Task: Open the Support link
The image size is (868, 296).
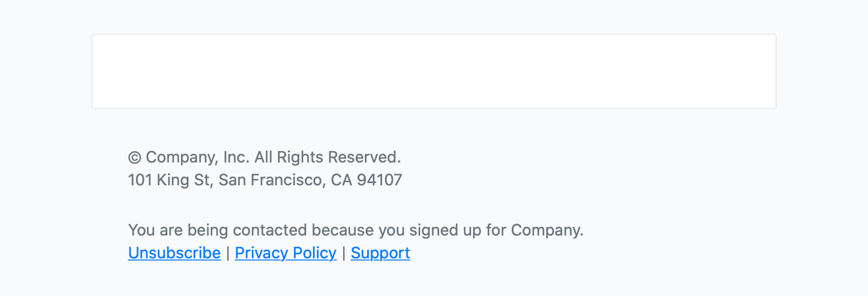Action: click(x=380, y=253)
